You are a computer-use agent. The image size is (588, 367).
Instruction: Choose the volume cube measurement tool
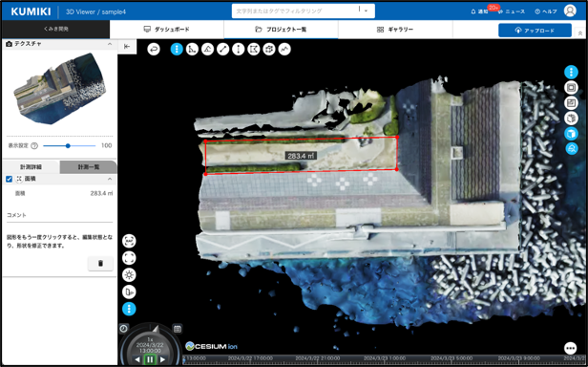point(269,49)
